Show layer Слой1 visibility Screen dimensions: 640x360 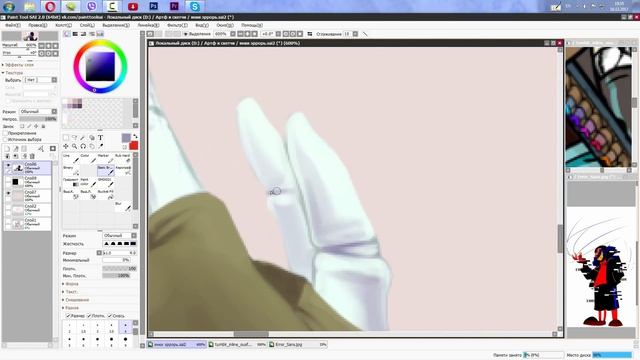pyautogui.click(x=8, y=221)
